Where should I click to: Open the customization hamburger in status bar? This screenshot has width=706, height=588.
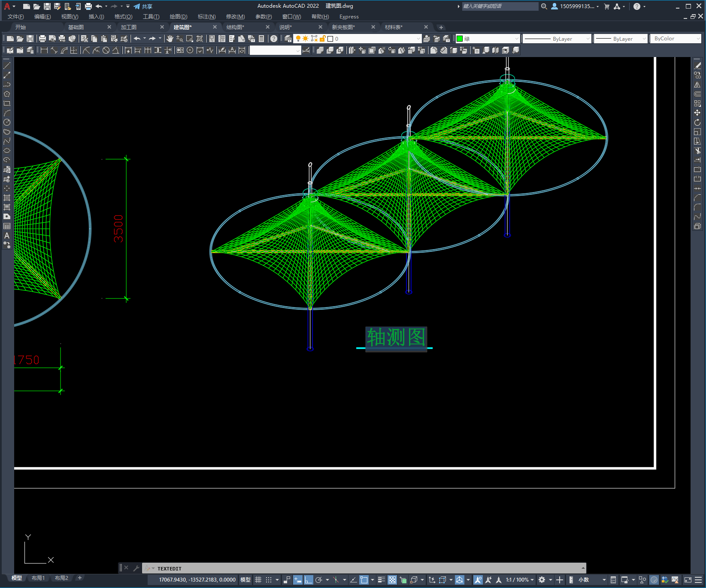tap(698, 580)
